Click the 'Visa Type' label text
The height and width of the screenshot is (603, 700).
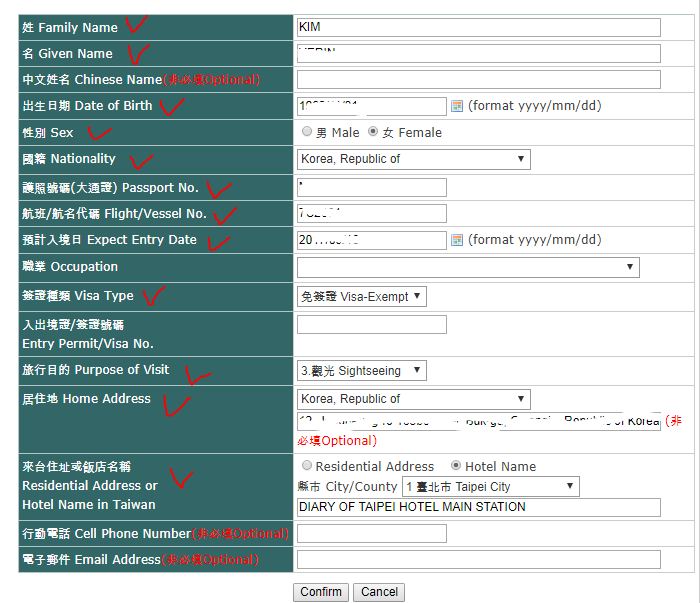104,295
